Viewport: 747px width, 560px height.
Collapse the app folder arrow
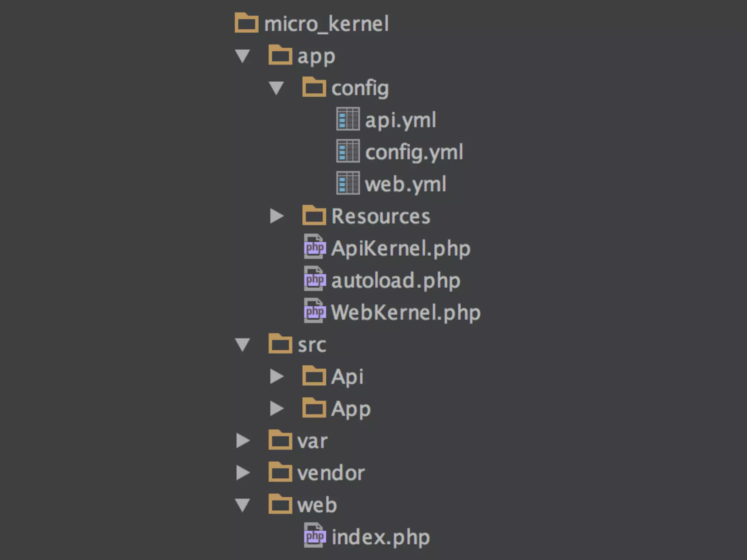click(243, 56)
